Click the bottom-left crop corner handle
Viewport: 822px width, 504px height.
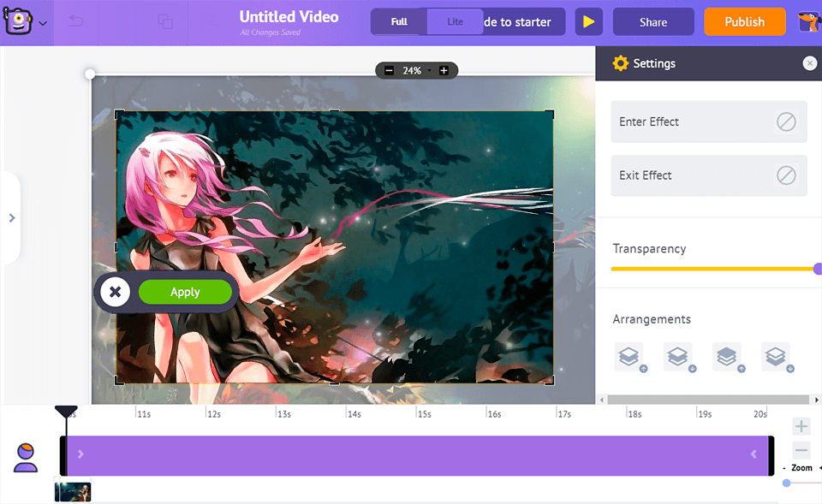[x=120, y=381]
